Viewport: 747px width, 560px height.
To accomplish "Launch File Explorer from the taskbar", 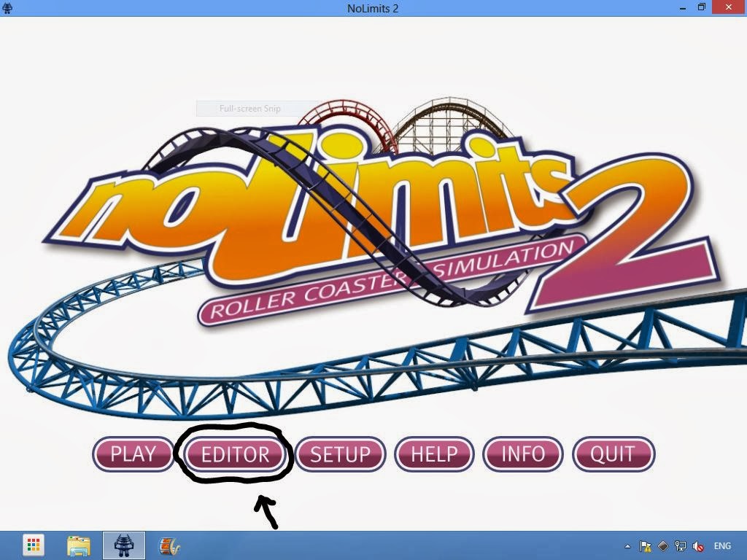I will [x=79, y=545].
